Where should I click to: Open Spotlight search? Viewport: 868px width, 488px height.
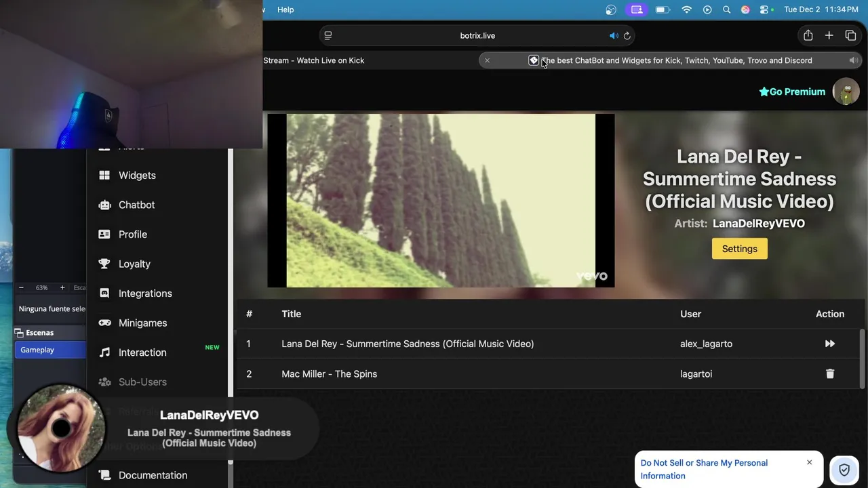[726, 9]
